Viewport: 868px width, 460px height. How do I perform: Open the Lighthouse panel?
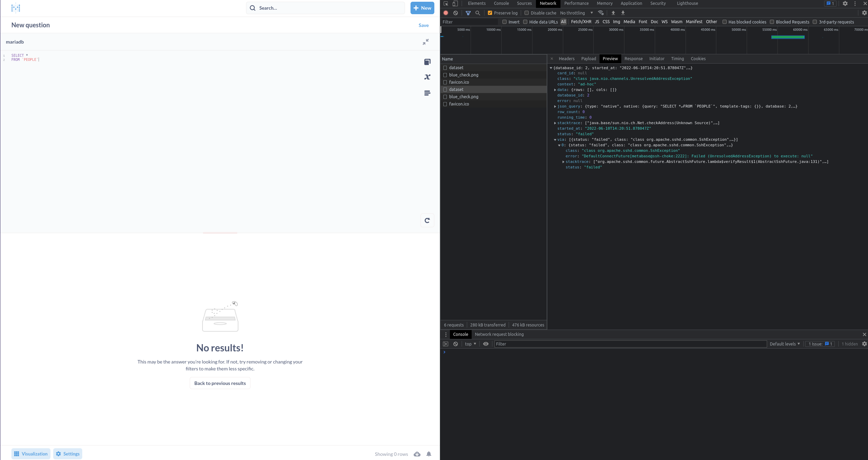pyautogui.click(x=687, y=3)
